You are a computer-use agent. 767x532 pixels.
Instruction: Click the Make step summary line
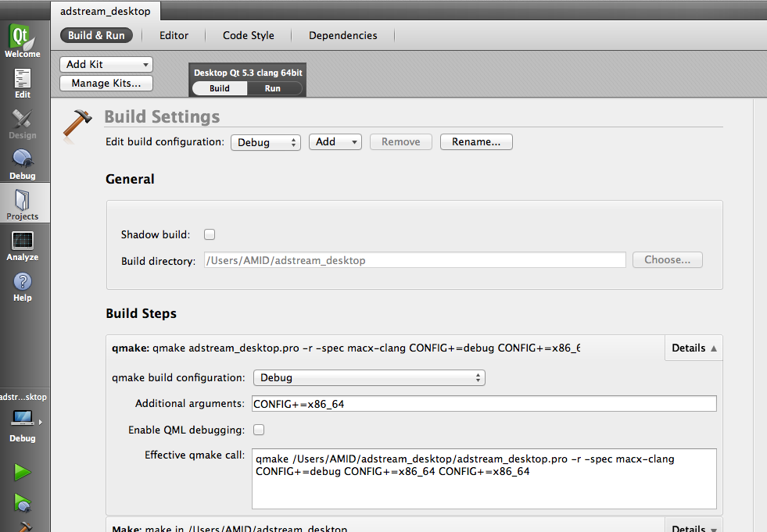coord(229,528)
